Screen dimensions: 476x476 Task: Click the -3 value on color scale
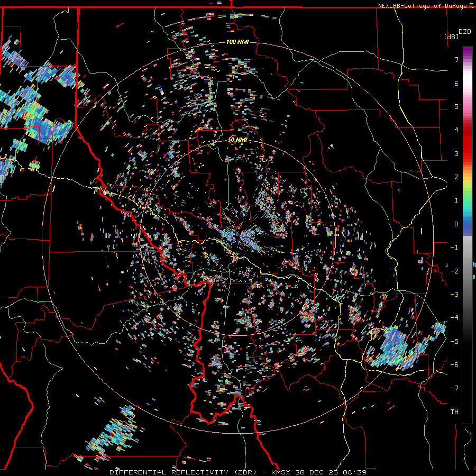(x=454, y=295)
